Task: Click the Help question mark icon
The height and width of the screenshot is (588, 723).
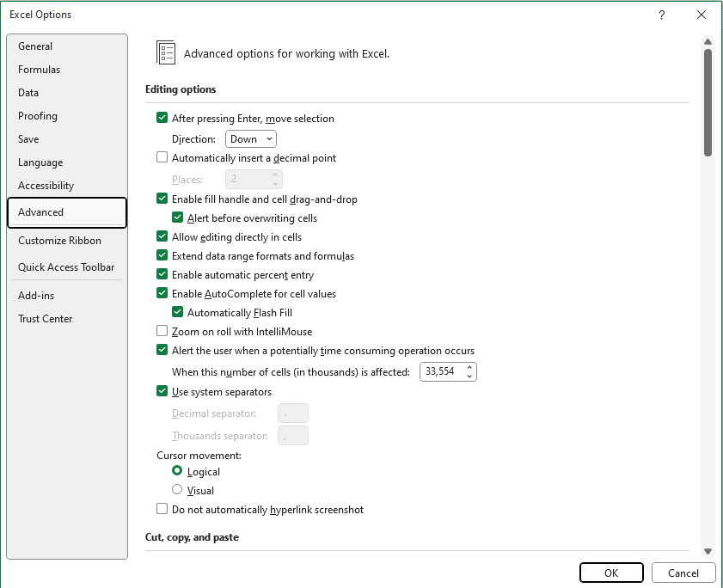Action: (662, 15)
